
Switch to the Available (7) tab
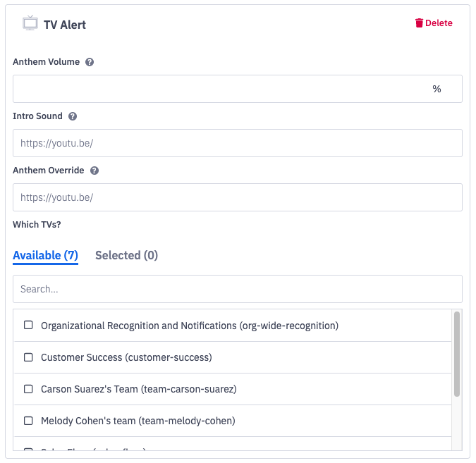point(45,255)
